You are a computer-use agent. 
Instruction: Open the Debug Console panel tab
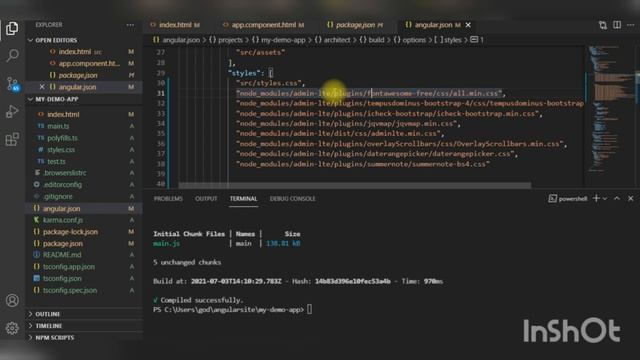click(x=293, y=198)
